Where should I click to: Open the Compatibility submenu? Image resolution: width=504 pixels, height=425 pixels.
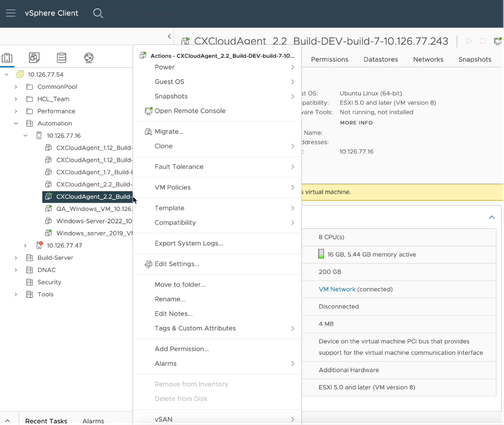[217, 223]
